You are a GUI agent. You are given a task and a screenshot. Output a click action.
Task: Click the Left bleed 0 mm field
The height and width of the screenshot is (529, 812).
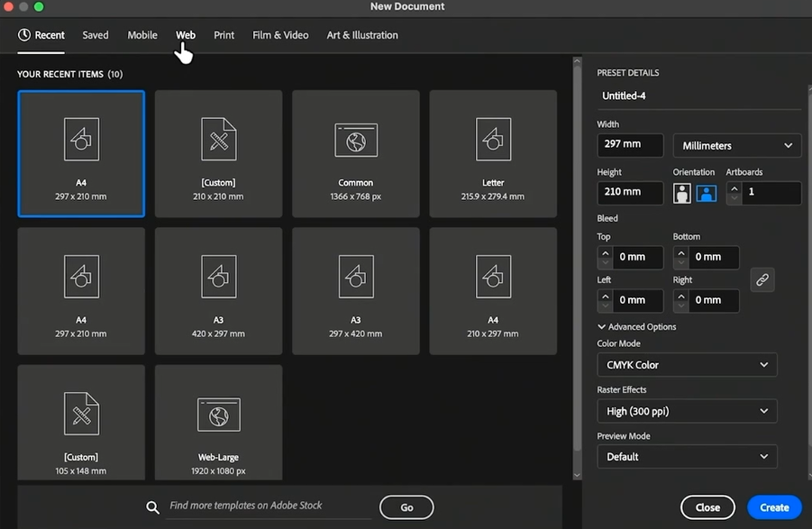click(x=638, y=301)
